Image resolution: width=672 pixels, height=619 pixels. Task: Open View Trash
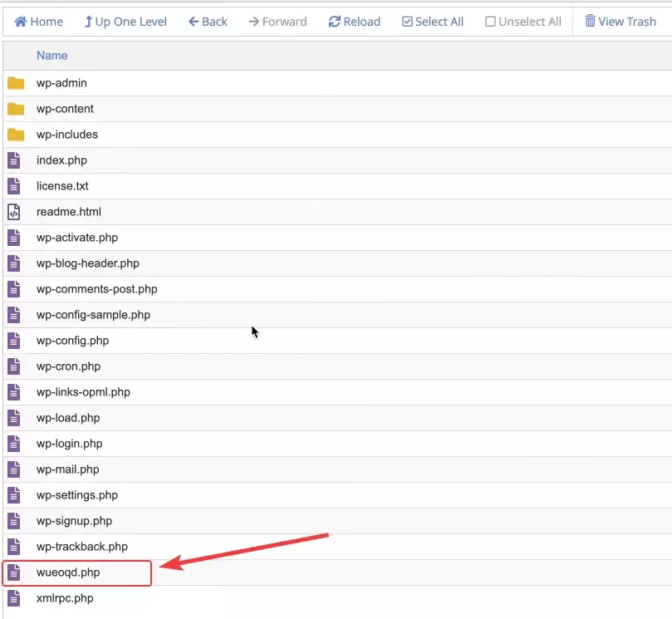620,22
